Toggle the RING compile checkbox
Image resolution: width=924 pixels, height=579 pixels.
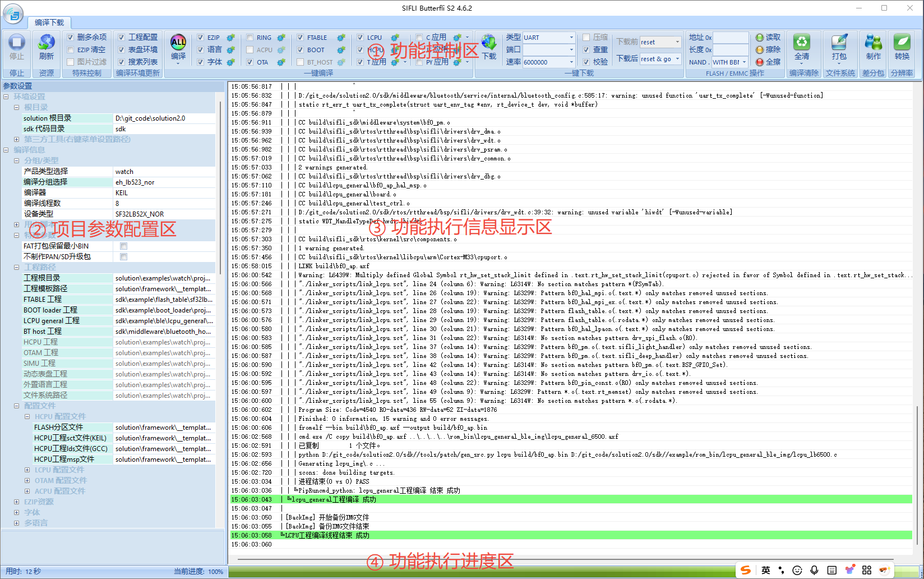click(250, 38)
